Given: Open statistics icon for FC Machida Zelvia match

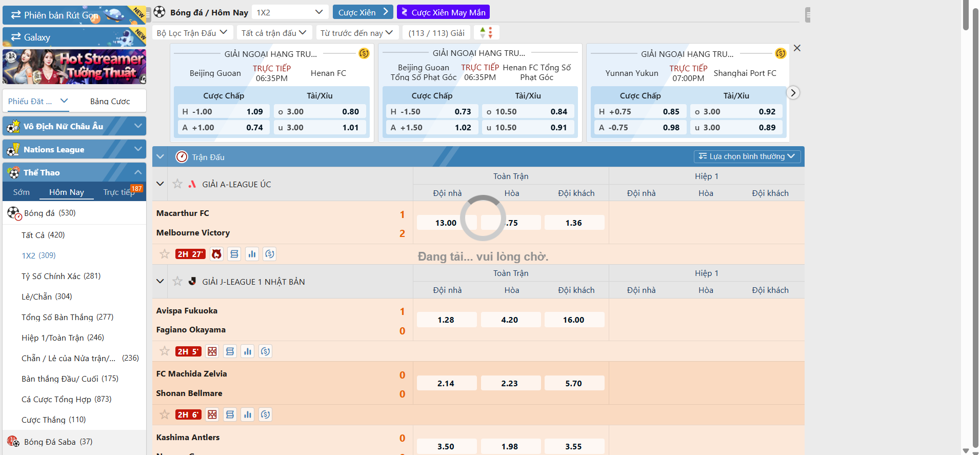Looking at the screenshot, I should pyautogui.click(x=248, y=414).
